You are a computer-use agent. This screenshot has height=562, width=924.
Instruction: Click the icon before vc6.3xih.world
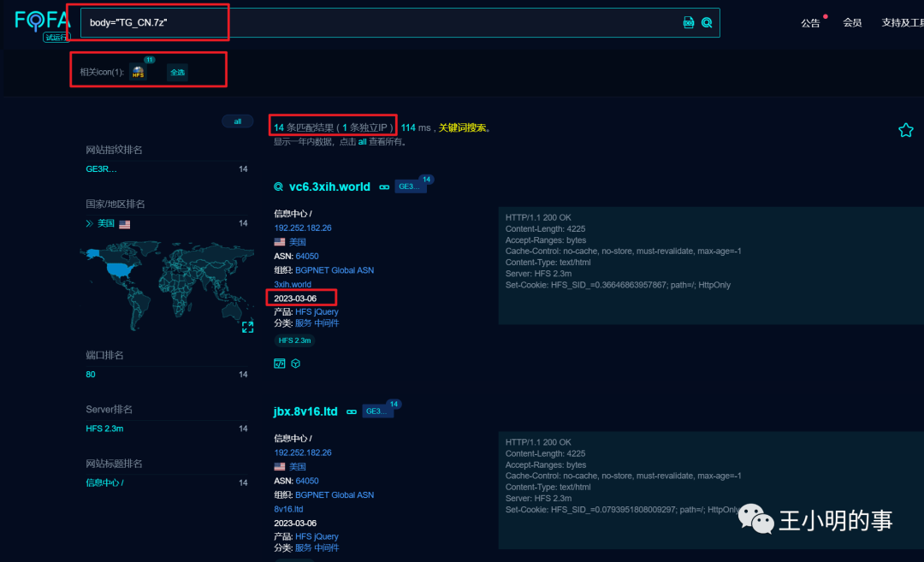point(278,186)
